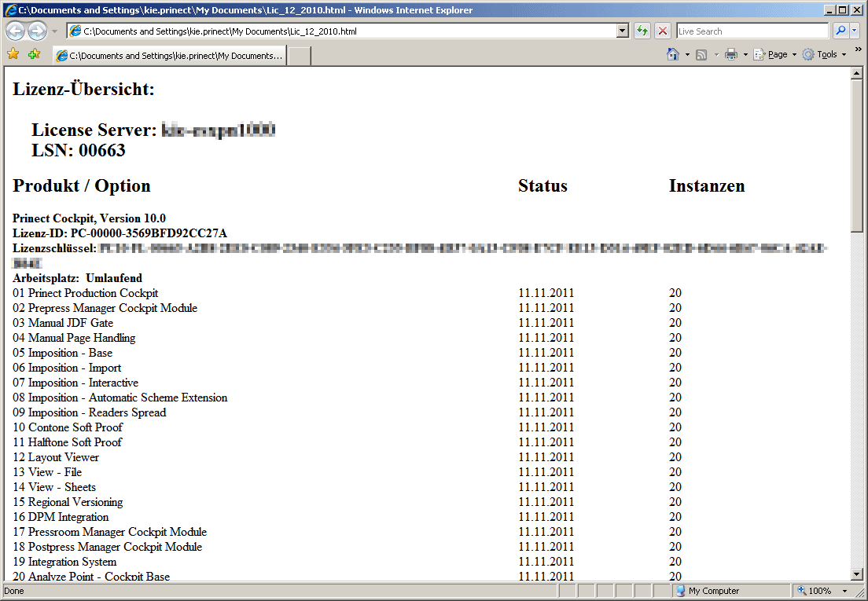Image resolution: width=868 pixels, height=601 pixels.
Task: Click the Lizenz-ID PC-00000-3569BFD92CC27A line
Action: coord(120,233)
